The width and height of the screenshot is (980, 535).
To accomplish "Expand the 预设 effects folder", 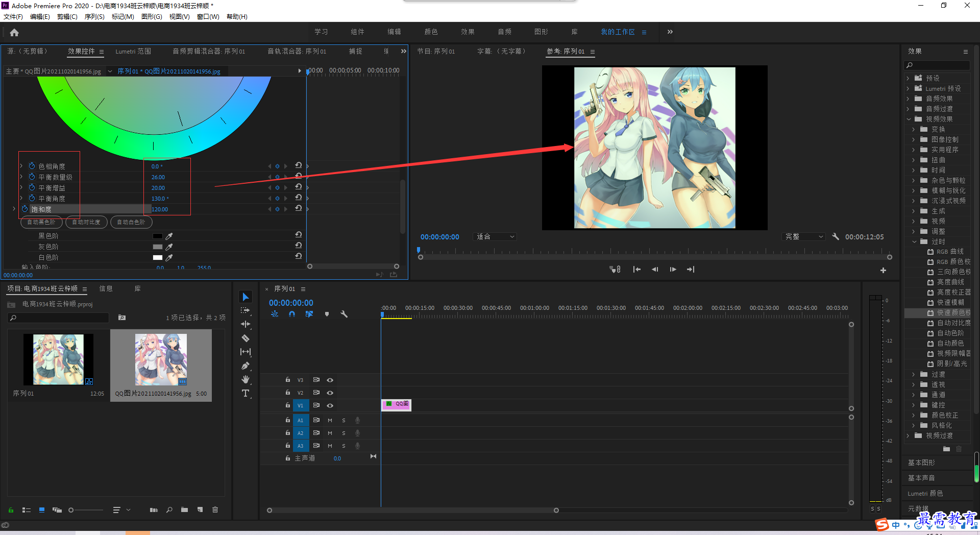I will (908, 78).
